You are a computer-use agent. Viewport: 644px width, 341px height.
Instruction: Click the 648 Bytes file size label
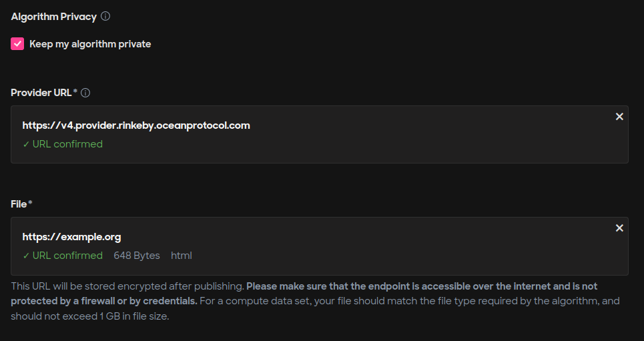137,256
